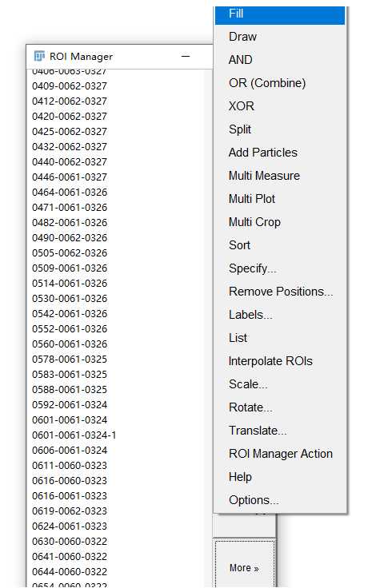Open the Options... menu entry

280,500
